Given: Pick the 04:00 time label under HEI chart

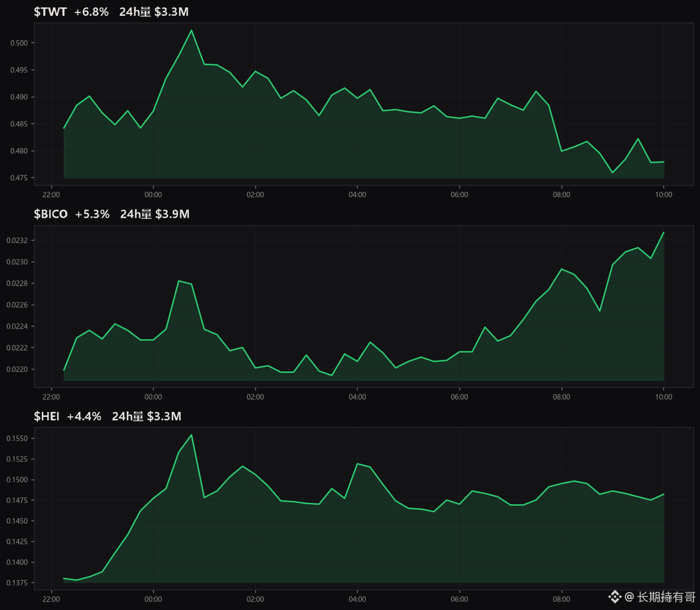Looking at the screenshot, I should pyautogui.click(x=358, y=599).
